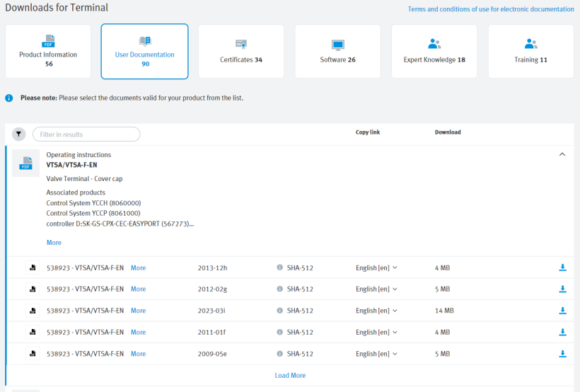Click the filter funnel icon
The image size is (580, 392).
(x=19, y=134)
